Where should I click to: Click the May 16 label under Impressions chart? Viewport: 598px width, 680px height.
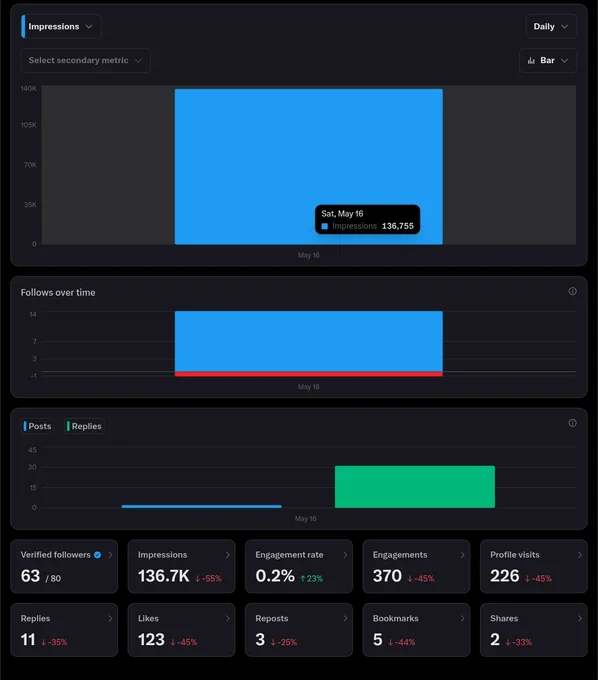[x=308, y=255]
